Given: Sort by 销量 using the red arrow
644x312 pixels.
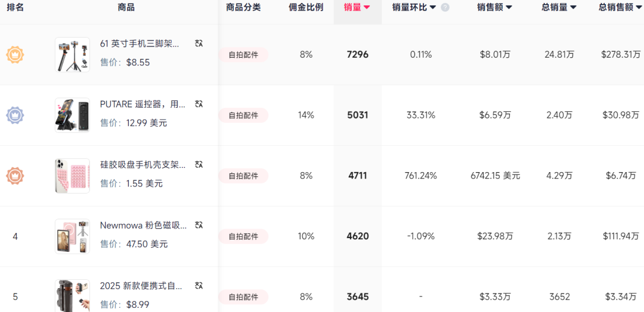Looking at the screenshot, I should (367, 7).
